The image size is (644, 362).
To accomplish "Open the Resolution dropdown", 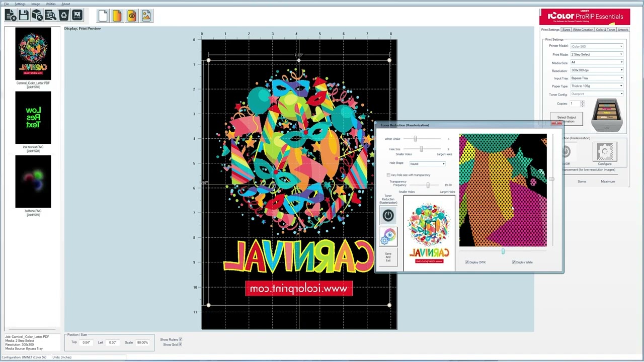I will click(597, 70).
